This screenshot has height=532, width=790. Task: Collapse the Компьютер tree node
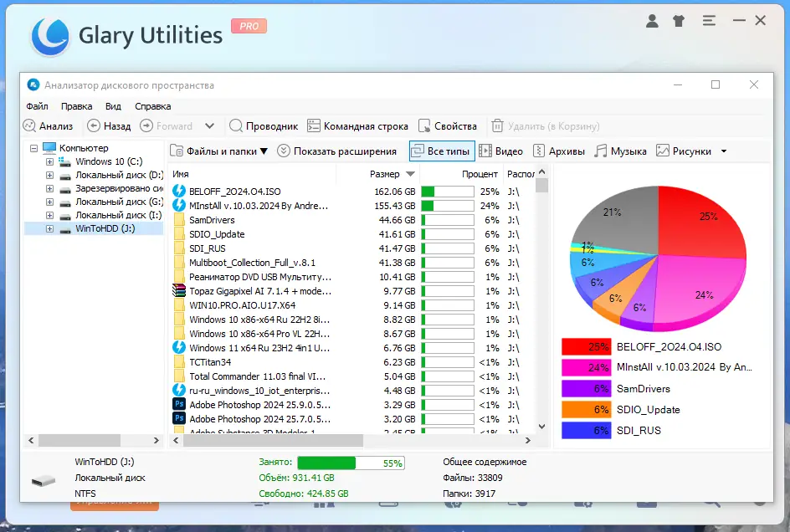click(x=33, y=148)
